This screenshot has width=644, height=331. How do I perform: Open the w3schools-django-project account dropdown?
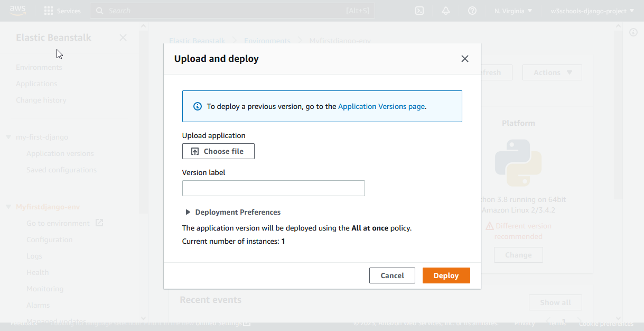click(x=592, y=11)
